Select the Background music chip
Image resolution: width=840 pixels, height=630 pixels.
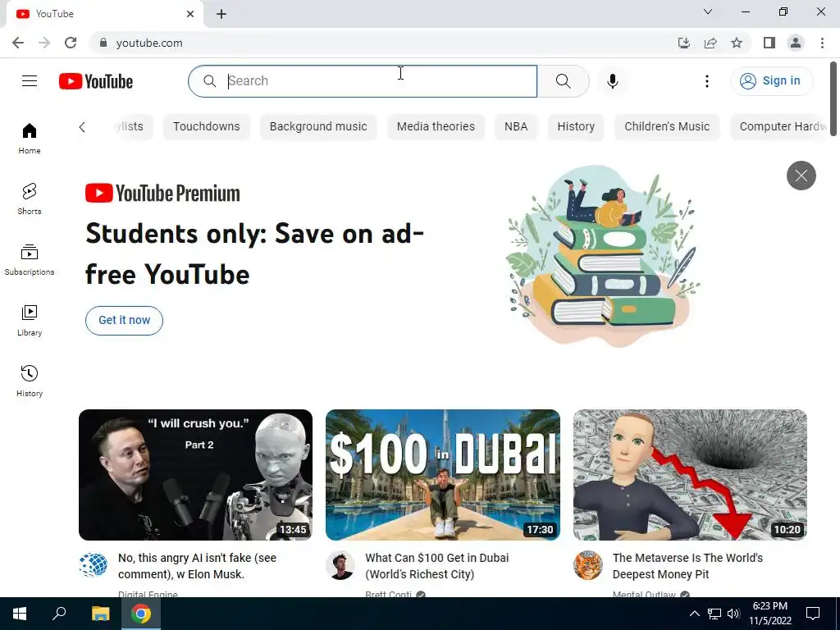(318, 127)
